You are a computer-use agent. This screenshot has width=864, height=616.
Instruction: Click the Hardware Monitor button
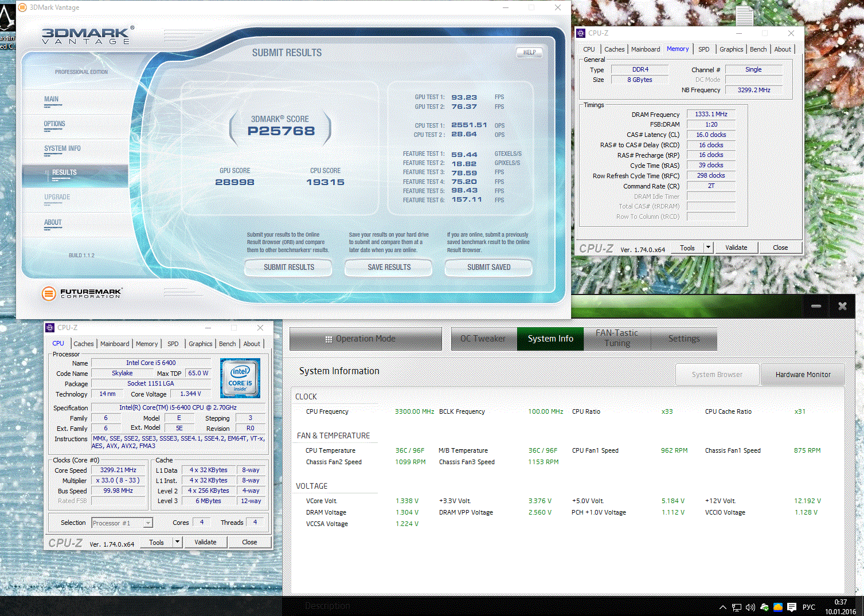pyautogui.click(x=803, y=375)
